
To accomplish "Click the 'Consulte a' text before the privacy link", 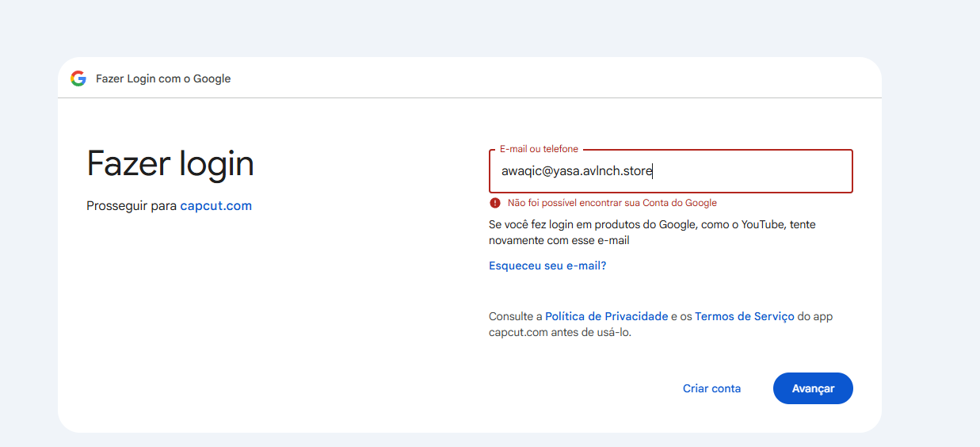I will tap(515, 316).
